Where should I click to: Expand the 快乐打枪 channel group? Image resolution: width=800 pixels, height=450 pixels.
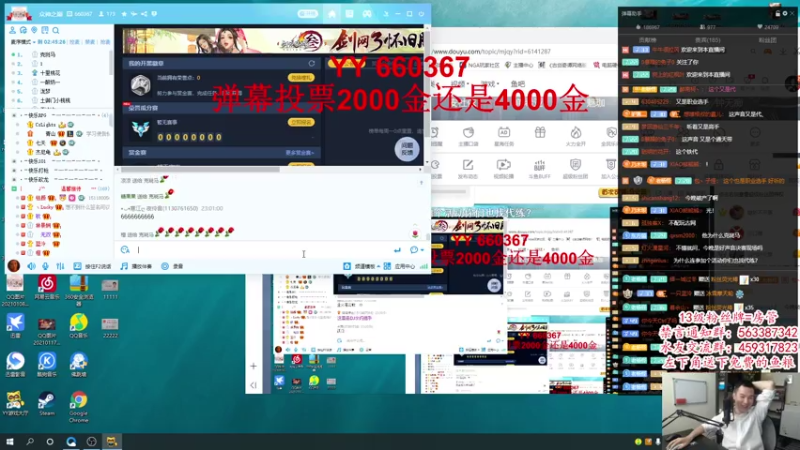(14, 170)
